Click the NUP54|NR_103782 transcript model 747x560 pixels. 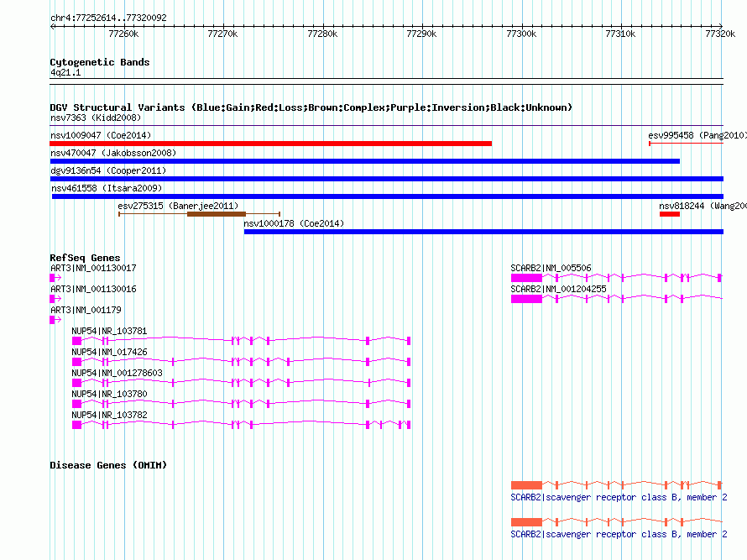tap(241, 425)
